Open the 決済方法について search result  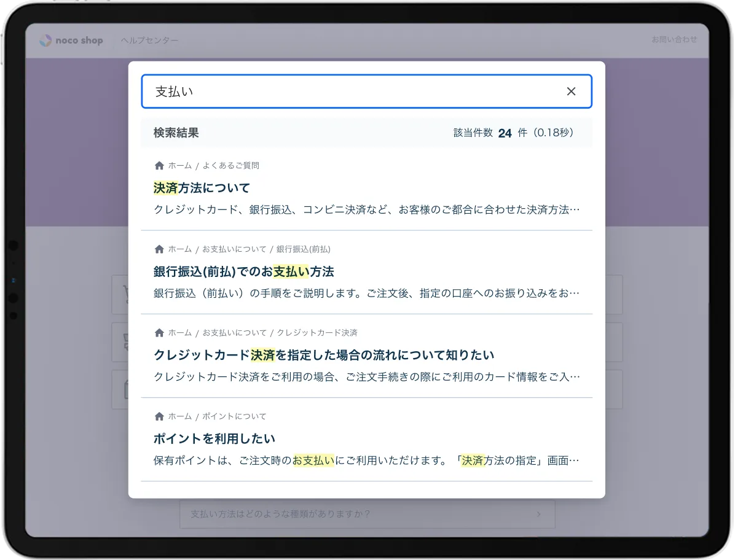point(202,188)
